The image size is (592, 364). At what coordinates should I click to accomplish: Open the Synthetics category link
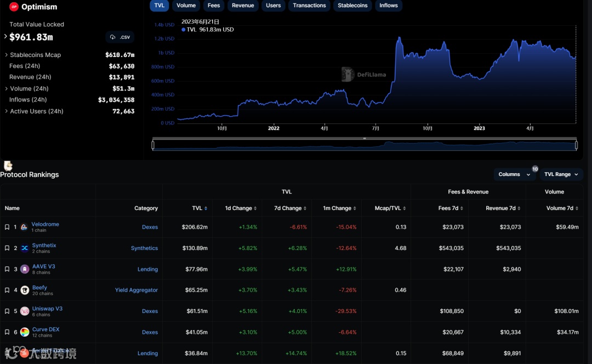click(x=144, y=248)
